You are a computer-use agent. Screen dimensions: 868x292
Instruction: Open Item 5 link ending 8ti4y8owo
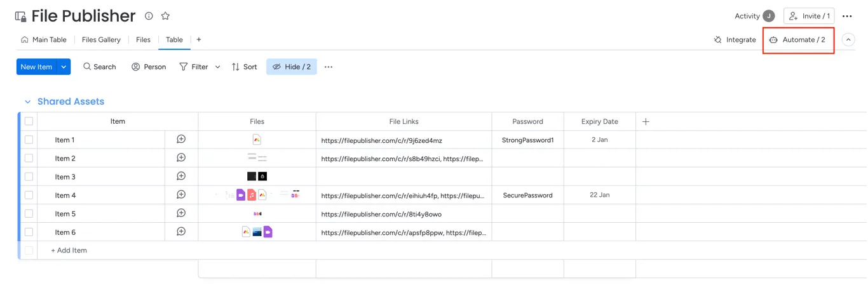click(x=381, y=214)
